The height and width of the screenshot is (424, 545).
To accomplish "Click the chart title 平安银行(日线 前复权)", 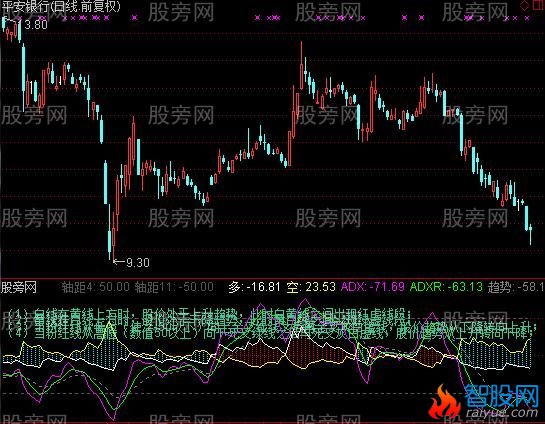I will pos(60,7).
